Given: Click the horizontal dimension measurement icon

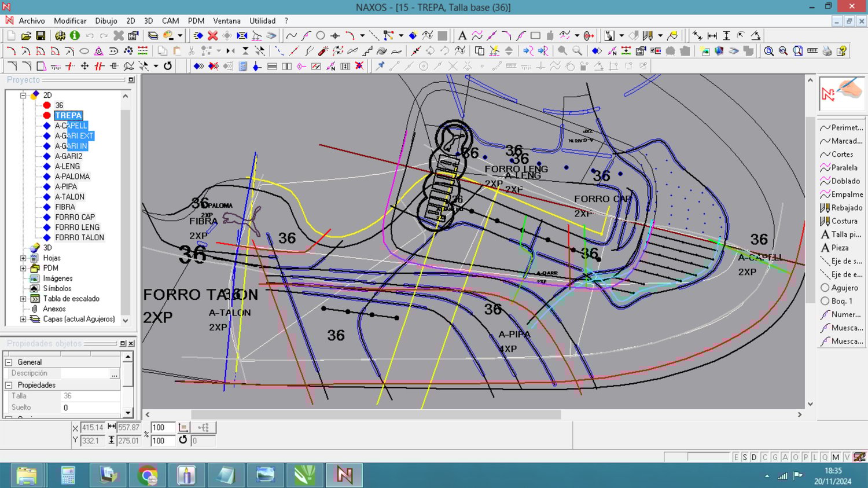Looking at the screenshot, I should 712,36.
